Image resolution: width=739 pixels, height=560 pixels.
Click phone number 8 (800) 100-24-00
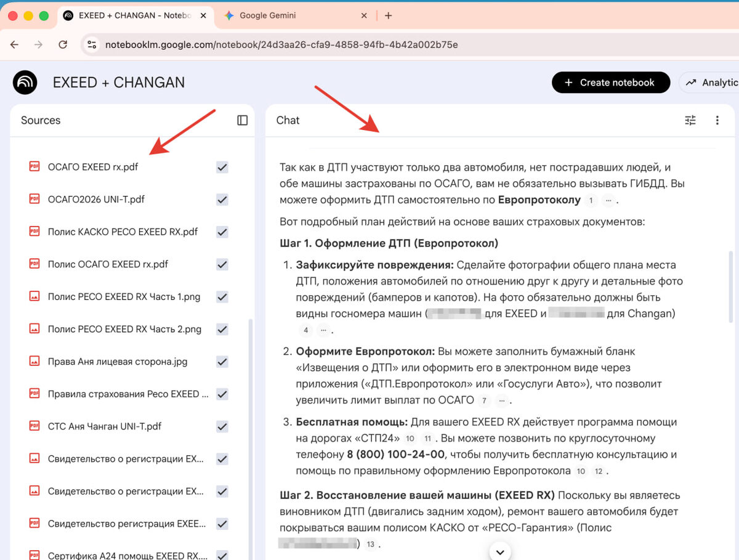click(395, 455)
